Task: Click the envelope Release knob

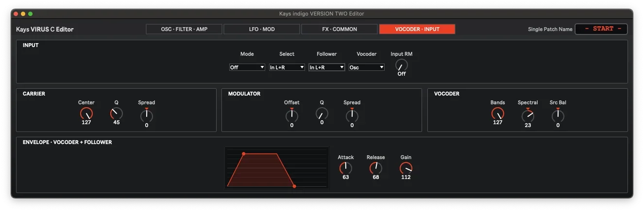Action: click(x=376, y=168)
